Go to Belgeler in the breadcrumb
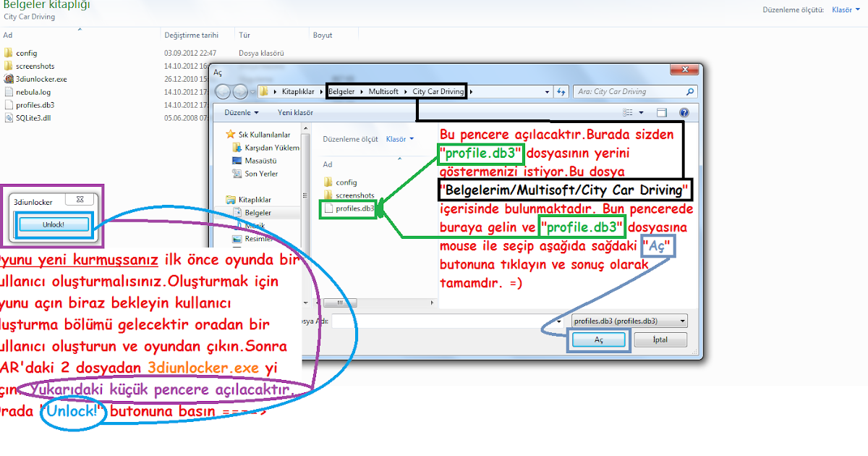The image size is (868, 456). [342, 92]
